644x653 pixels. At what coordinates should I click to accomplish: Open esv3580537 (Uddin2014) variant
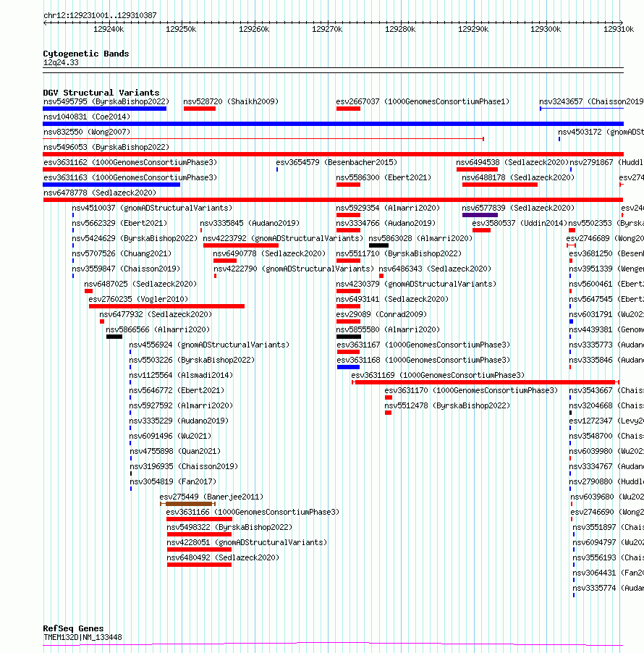[520, 223]
